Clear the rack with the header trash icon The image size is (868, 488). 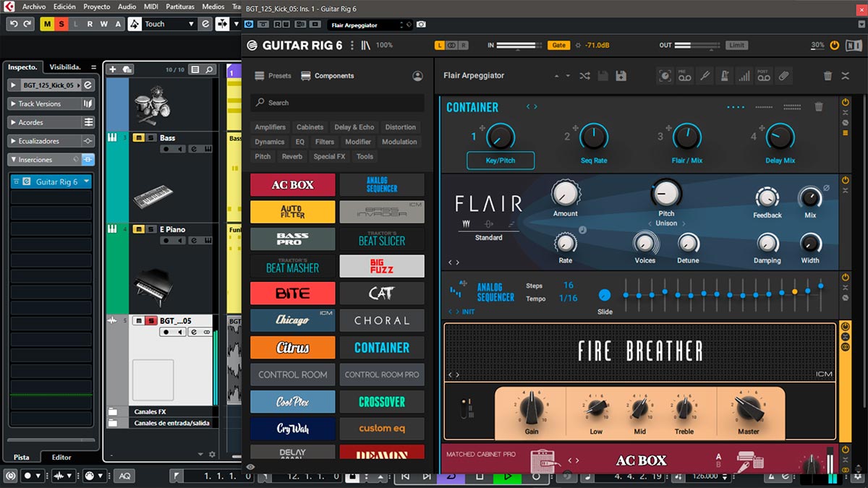coord(828,75)
